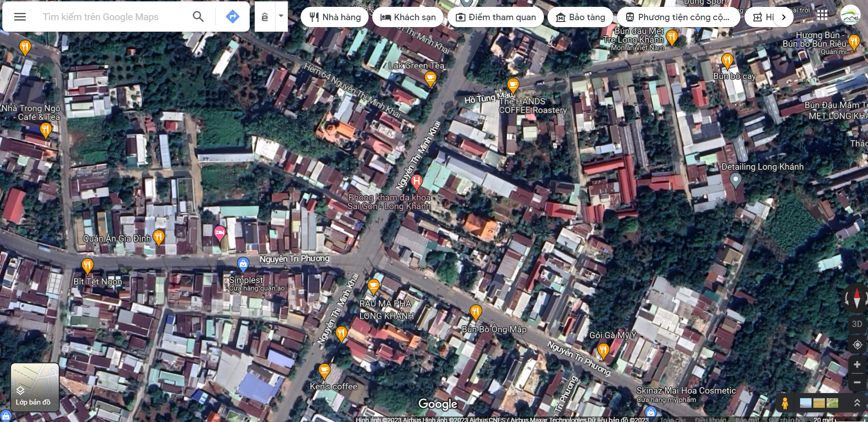868x422 pixels.
Task: Zoom in on the map
Action: click(857, 365)
